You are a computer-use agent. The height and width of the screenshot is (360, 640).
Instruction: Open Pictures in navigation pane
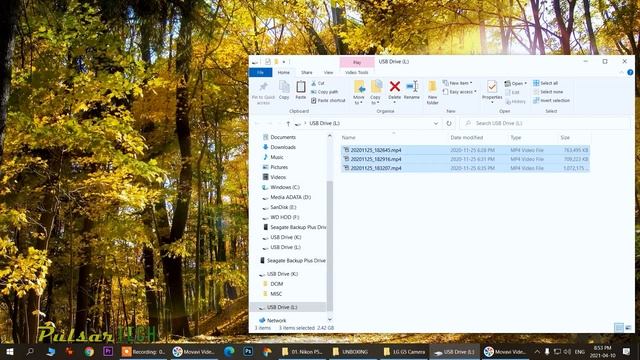[279, 167]
